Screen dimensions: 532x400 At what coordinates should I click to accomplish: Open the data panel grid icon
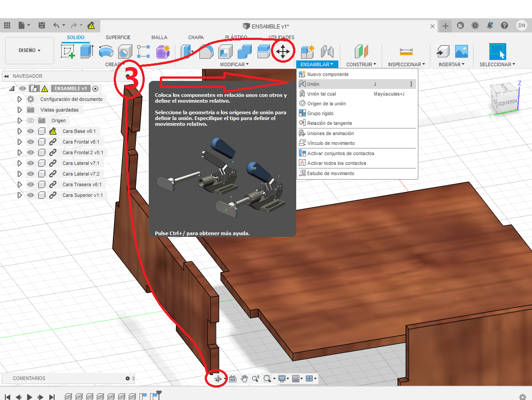pos(7,25)
